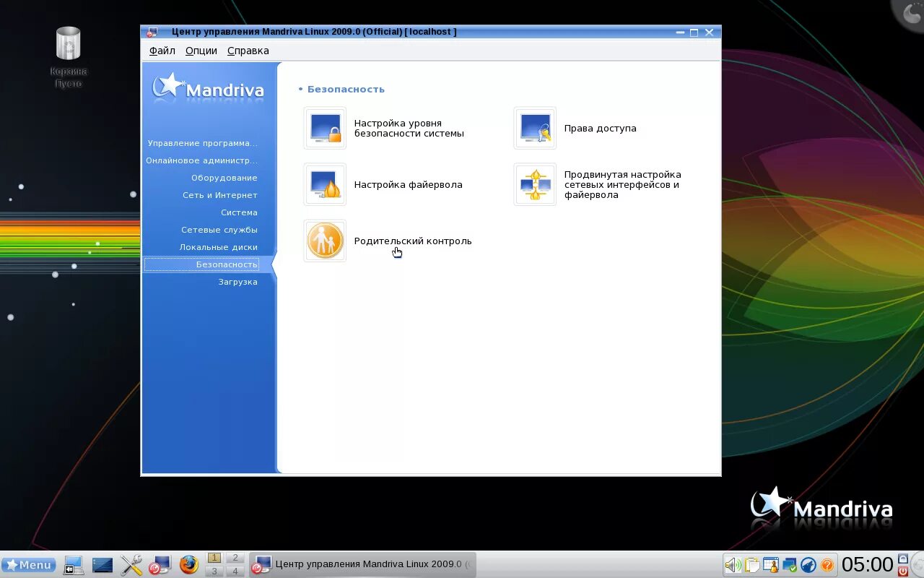Screen dimensions: 924x578
Task: Click the Центр управления Mandriva taskbar entry
Action: pyautogui.click(x=363, y=564)
